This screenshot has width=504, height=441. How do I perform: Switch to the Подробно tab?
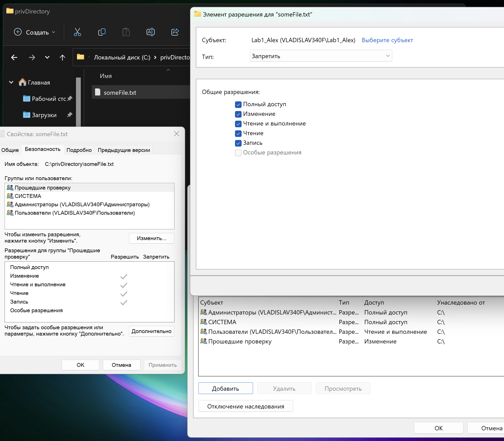pos(79,150)
